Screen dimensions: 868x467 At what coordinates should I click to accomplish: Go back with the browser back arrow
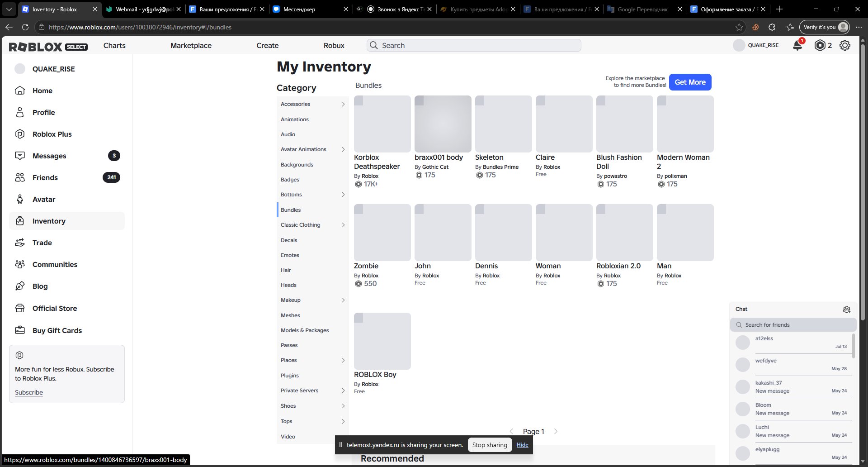tap(9, 27)
